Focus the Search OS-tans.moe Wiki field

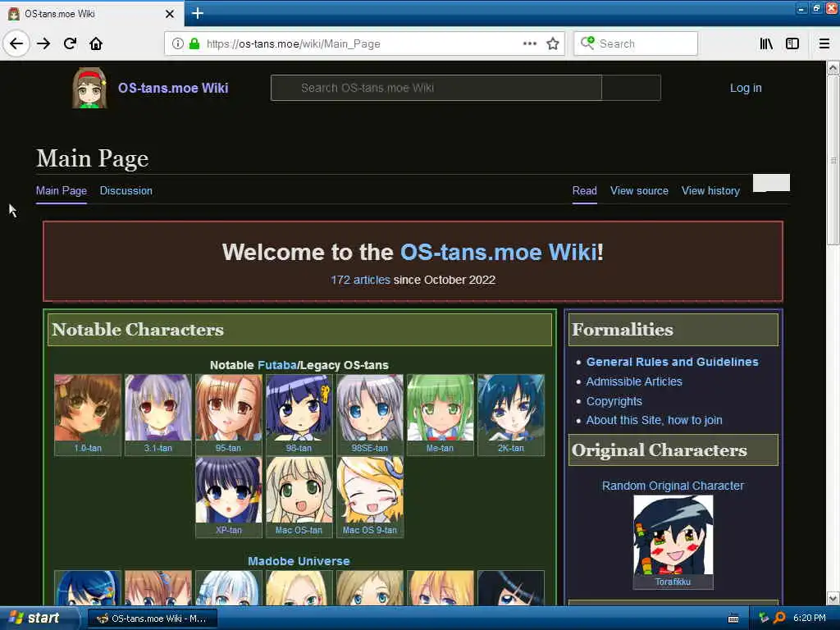436,88
